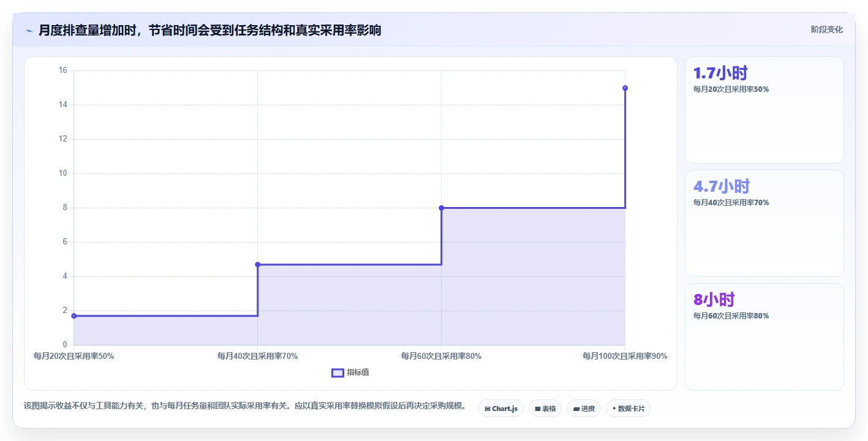
Task: Click card subtitle 每月40次且采用率70%
Action: [x=731, y=202]
